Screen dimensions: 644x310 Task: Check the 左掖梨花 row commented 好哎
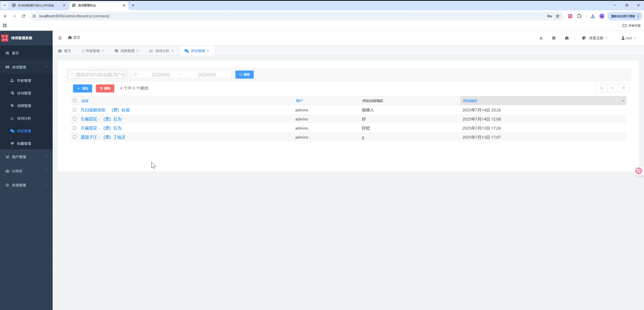click(x=74, y=128)
